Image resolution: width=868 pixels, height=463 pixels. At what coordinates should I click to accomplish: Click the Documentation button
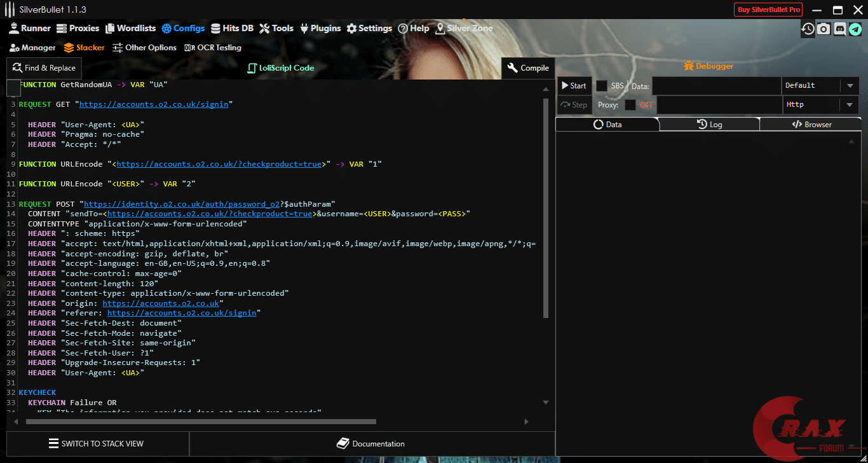[371, 444]
